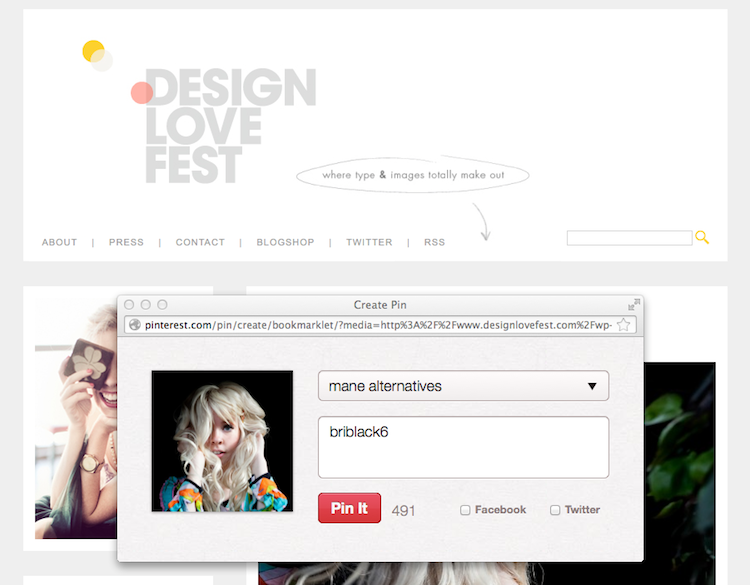Image resolution: width=750 pixels, height=585 pixels.
Task: Click the Create Pin window title
Action: pos(380,305)
